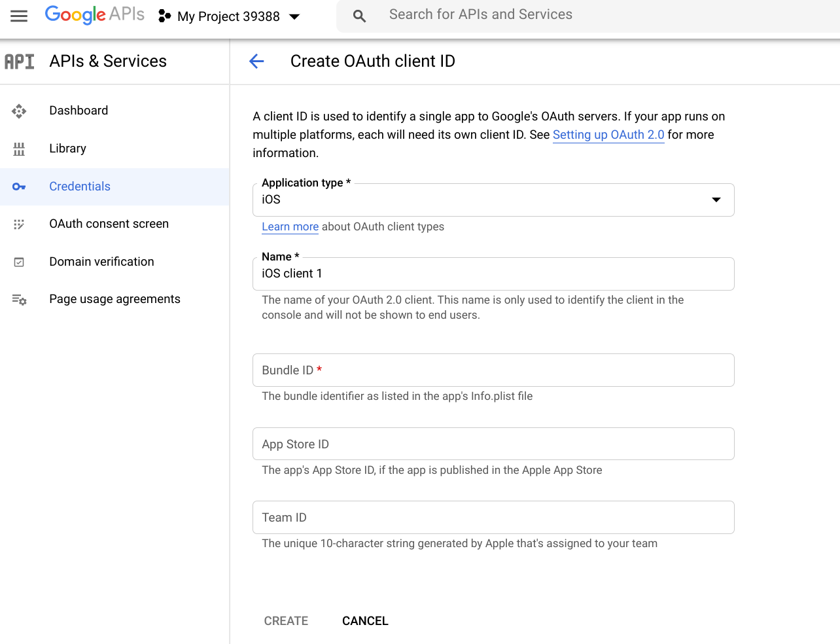Open the My Project 39388 project selector
Image resolution: width=840 pixels, height=644 pixels.
tap(230, 16)
